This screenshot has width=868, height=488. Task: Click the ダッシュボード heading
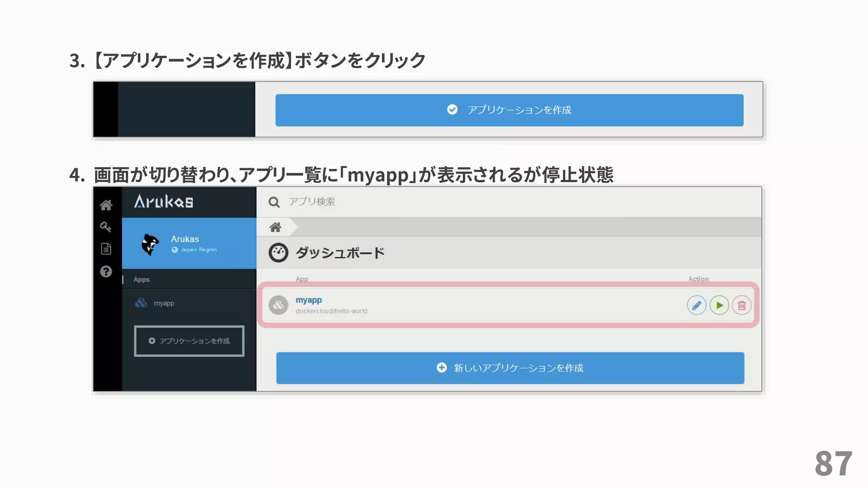(340, 253)
